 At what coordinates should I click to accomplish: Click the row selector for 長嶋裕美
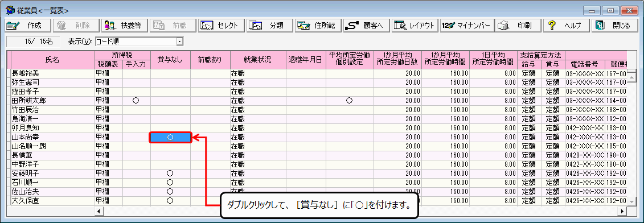[8, 73]
